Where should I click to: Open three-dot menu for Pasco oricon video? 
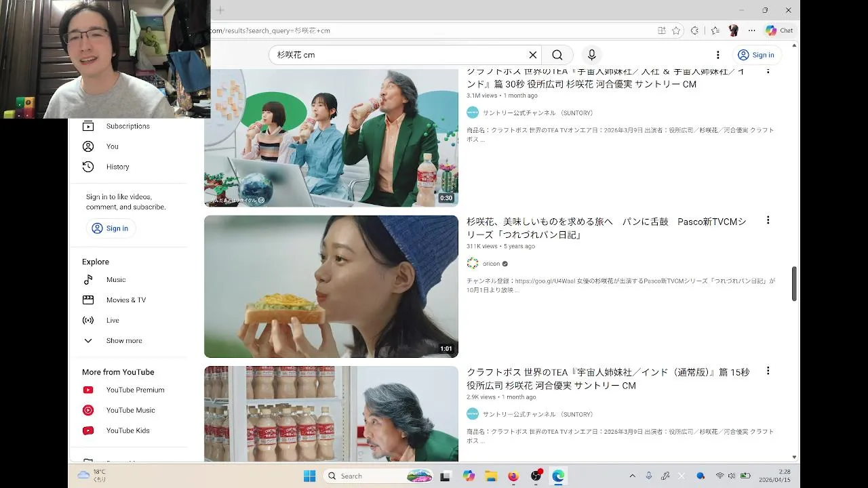(x=768, y=220)
